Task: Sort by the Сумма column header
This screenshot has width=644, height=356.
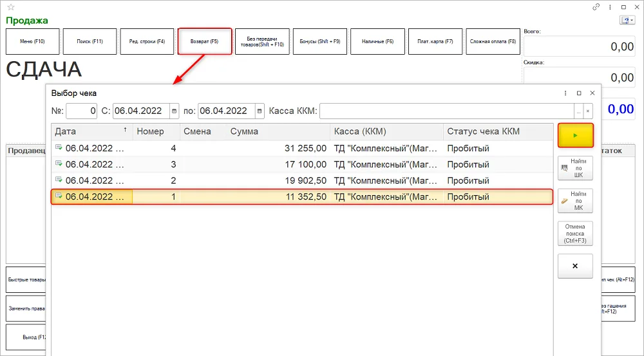Action: tap(278, 131)
